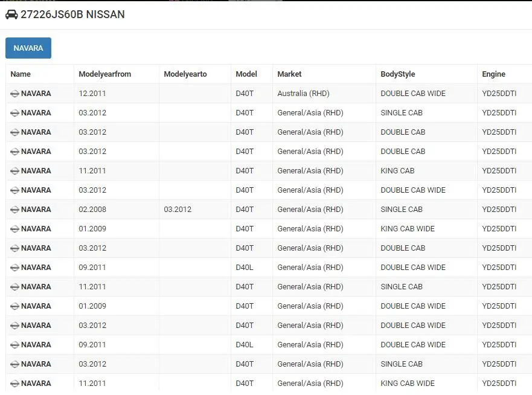The height and width of the screenshot is (395, 532).
Task: Click Nissan logo in 01.2009 KING CAB WIDE row
Action: click(x=14, y=229)
